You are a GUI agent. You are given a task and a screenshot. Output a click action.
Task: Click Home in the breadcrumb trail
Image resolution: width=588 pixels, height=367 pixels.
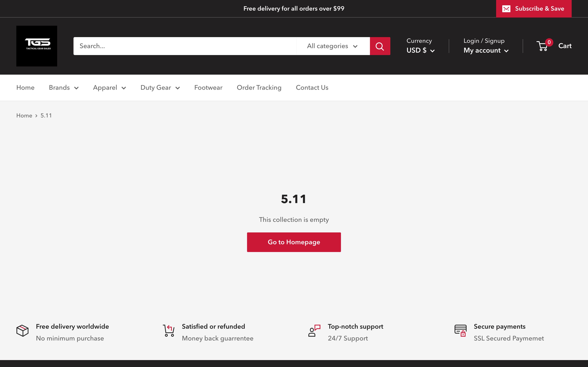24,116
